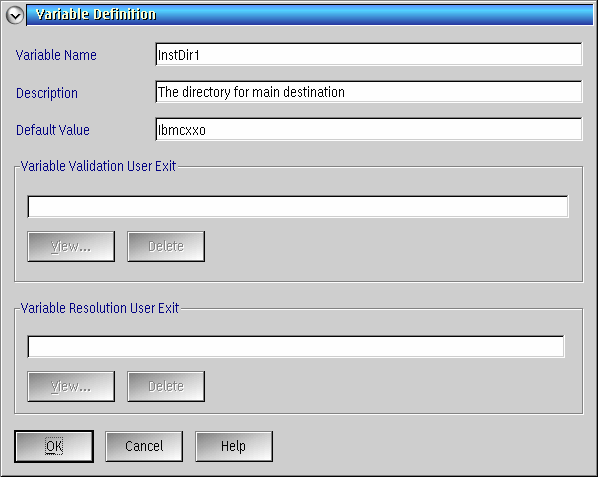
Task: Click Delete under Variable Validation User Exit
Action: click(166, 246)
